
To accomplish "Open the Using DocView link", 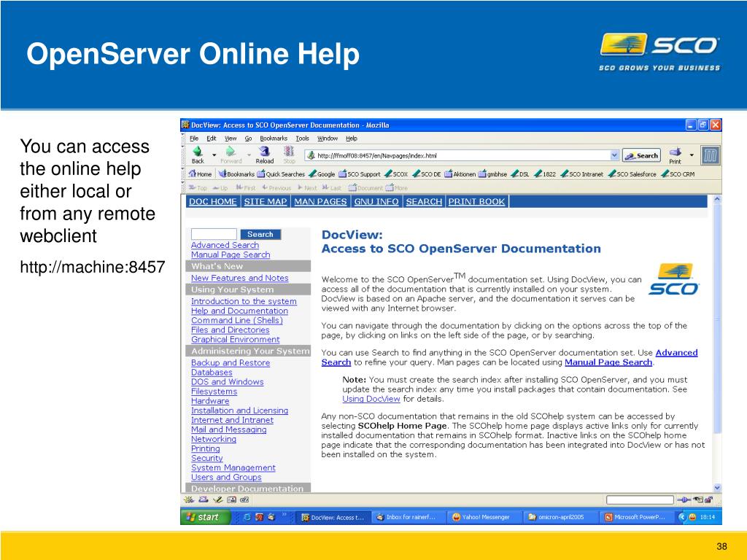I will (371, 399).
